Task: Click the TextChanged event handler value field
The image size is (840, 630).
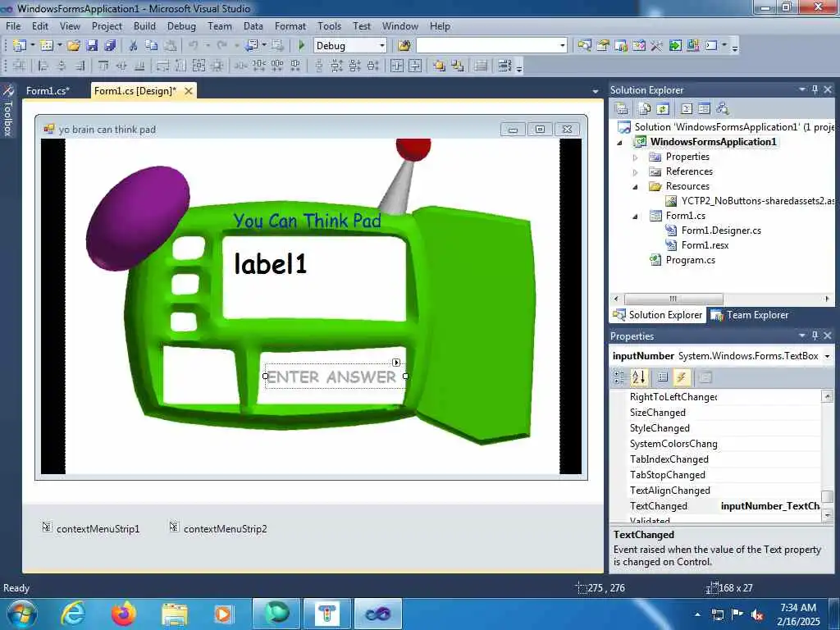Action: tap(769, 505)
